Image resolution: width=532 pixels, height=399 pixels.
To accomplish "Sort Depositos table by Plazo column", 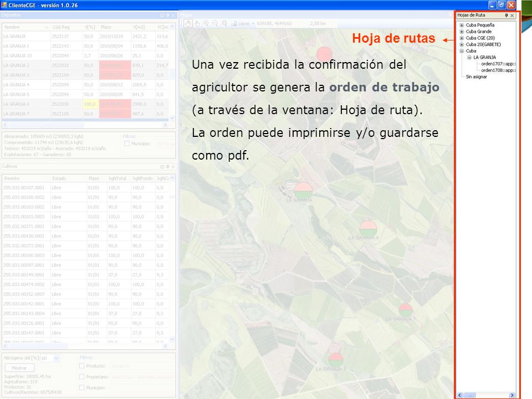I will (115, 27).
